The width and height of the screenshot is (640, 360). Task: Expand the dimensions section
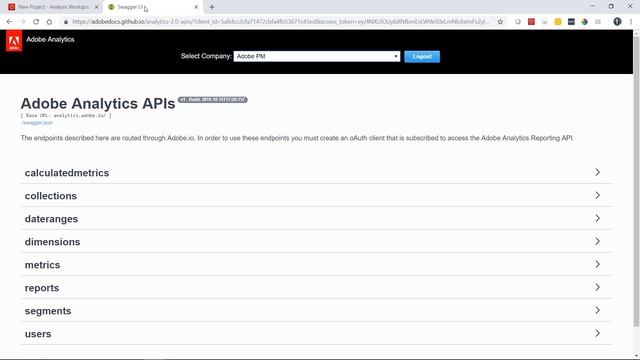coord(316,242)
